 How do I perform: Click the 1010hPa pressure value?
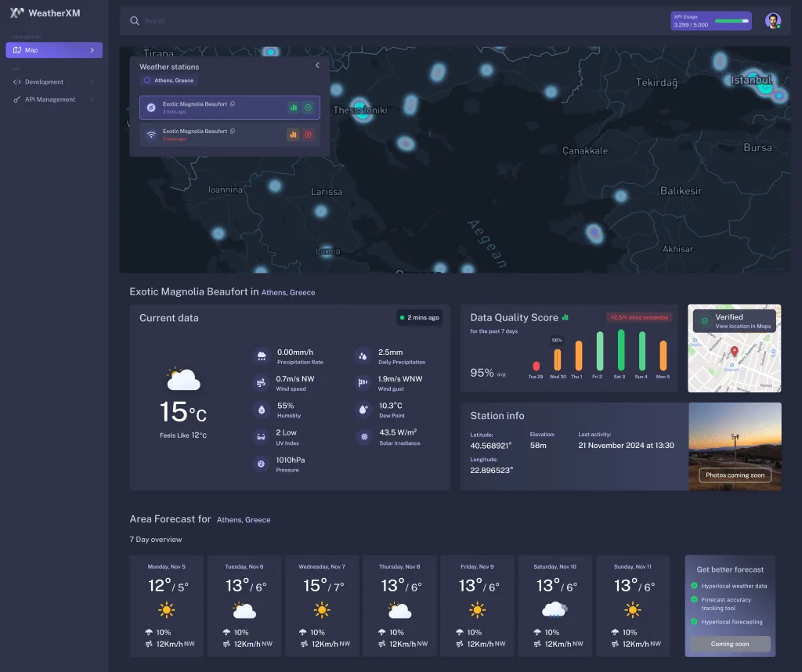click(291, 460)
